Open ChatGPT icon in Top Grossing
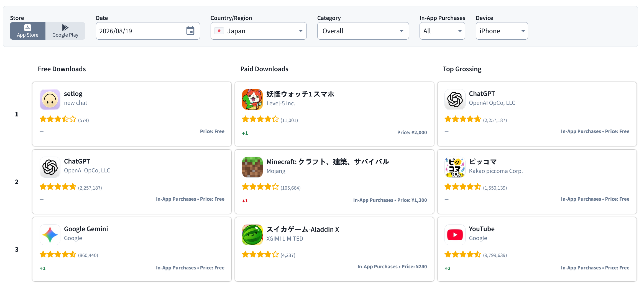644x283 pixels. pos(455,100)
